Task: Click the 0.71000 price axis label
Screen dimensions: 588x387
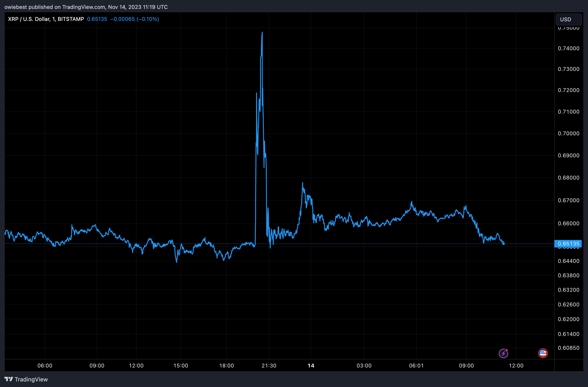Action: 568,112
